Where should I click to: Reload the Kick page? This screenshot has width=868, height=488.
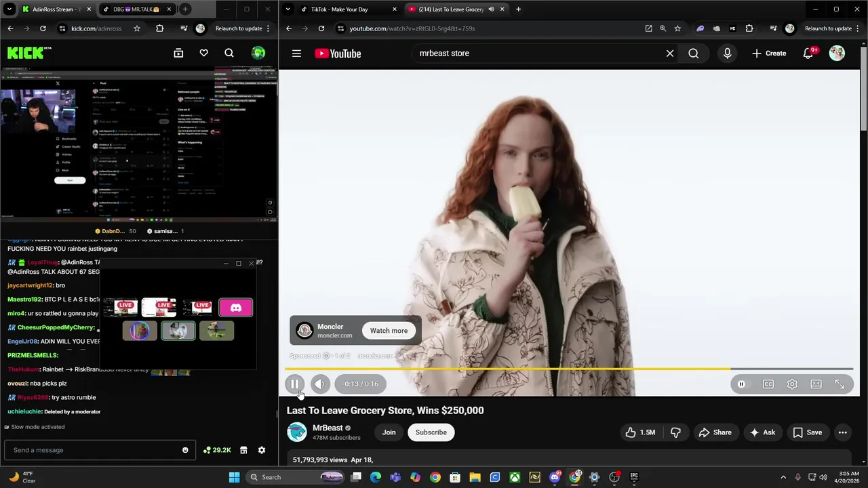[43, 28]
